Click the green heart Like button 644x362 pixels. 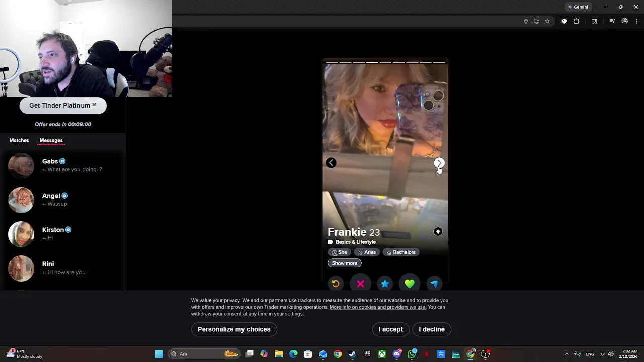(x=410, y=284)
